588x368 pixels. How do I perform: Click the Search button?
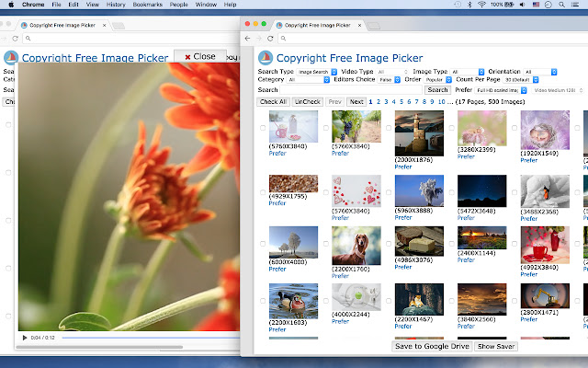(x=437, y=90)
